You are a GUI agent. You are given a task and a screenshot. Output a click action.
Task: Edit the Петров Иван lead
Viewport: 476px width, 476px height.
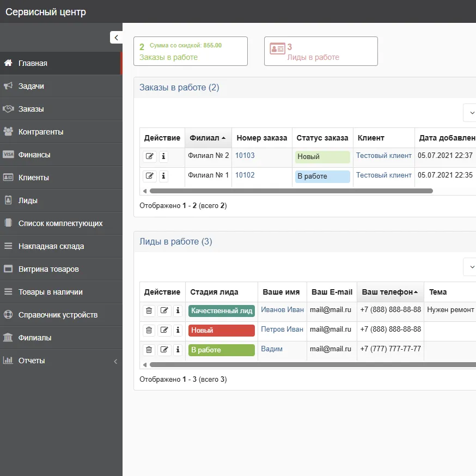tap(164, 330)
